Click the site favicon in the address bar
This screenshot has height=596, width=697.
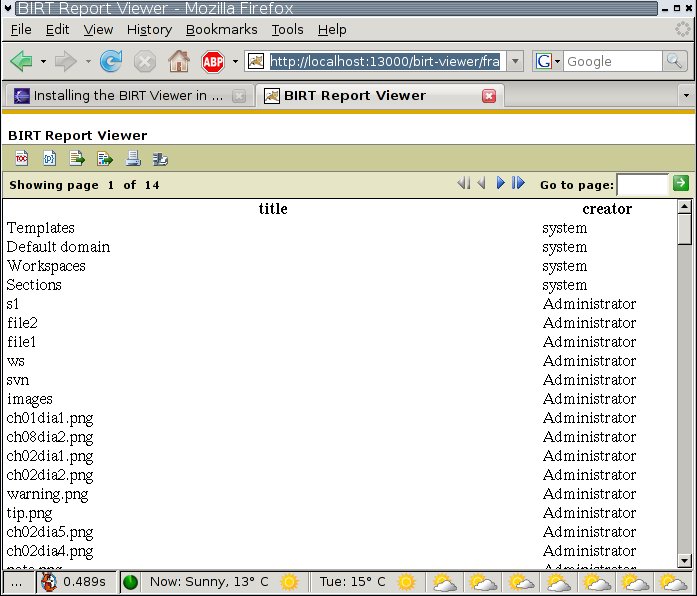click(x=256, y=61)
